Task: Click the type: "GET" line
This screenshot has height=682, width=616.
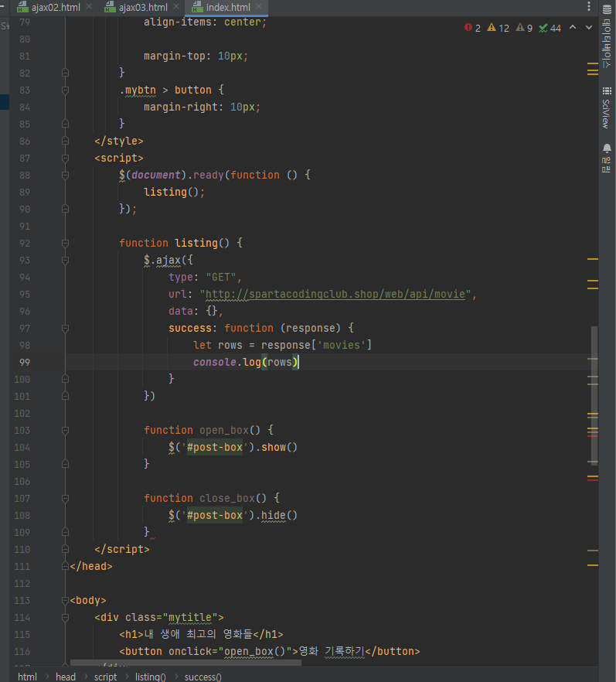Action: click(x=205, y=277)
